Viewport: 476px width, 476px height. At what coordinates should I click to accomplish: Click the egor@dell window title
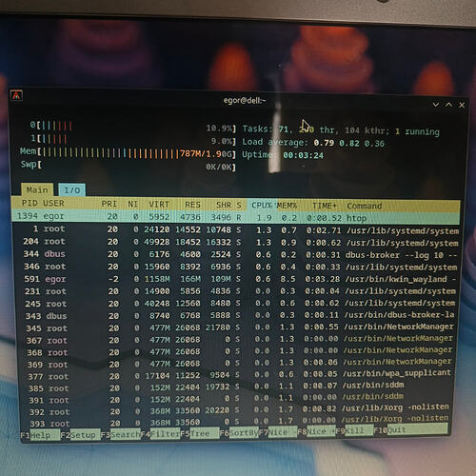click(x=245, y=100)
